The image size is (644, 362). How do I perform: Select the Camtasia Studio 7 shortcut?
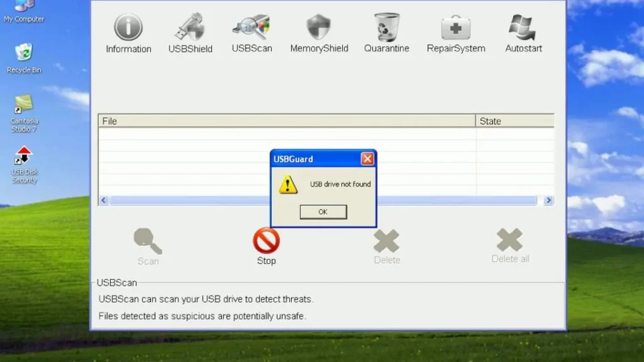[24, 114]
